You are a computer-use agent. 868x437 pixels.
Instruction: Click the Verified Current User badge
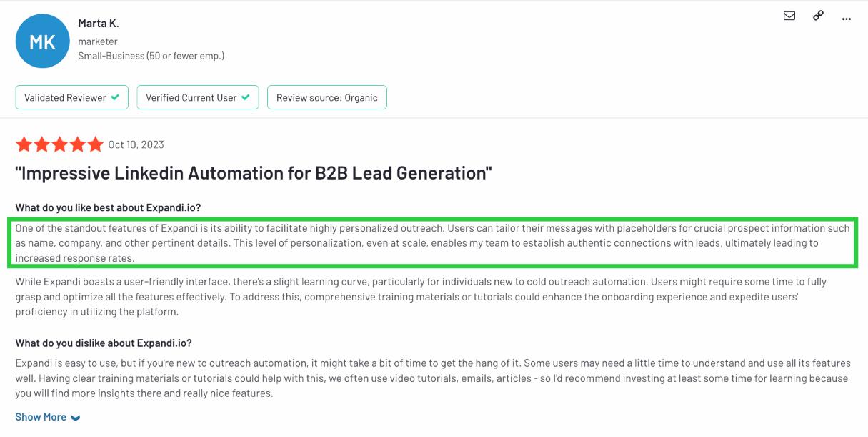tap(198, 97)
